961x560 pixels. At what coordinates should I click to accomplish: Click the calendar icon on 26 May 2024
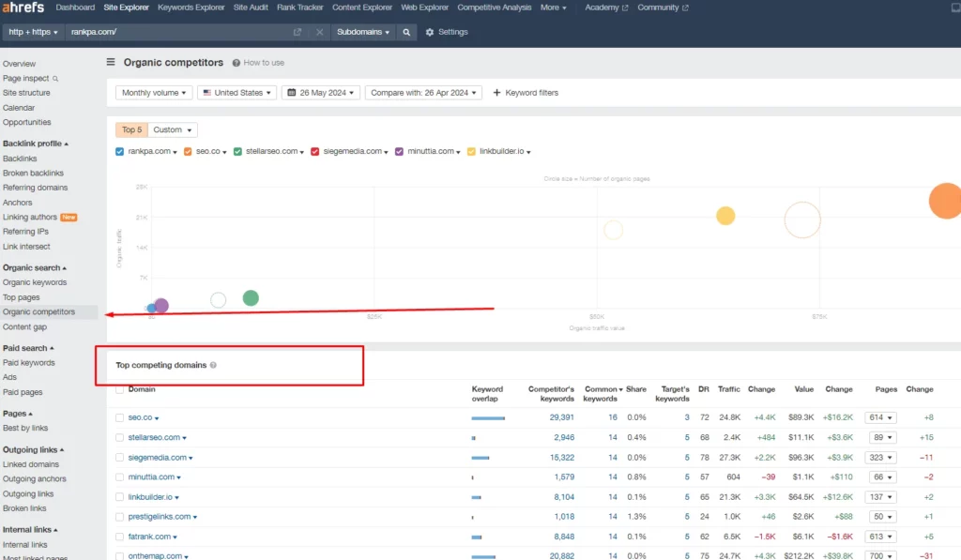coord(292,93)
